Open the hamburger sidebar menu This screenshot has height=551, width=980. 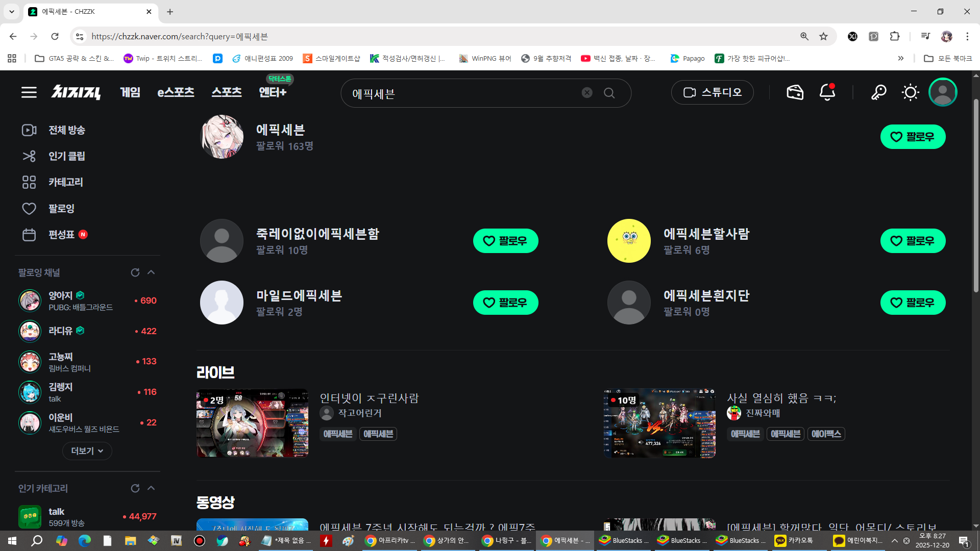click(29, 92)
